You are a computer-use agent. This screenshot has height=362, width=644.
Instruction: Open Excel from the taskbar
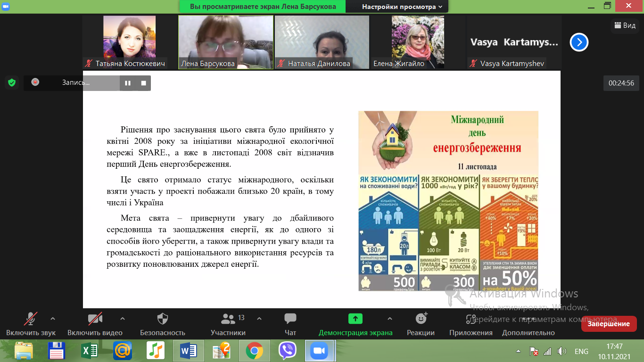[x=90, y=351]
